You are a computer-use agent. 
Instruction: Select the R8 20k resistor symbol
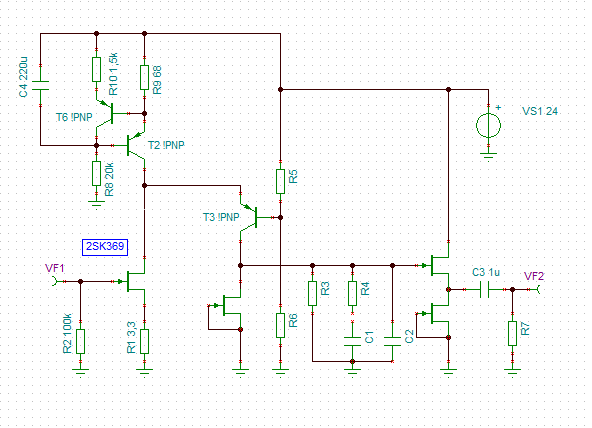tap(97, 174)
